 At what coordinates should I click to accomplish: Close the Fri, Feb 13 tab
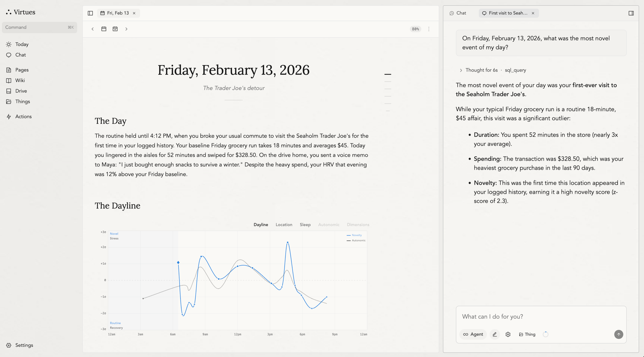click(134, 13)
